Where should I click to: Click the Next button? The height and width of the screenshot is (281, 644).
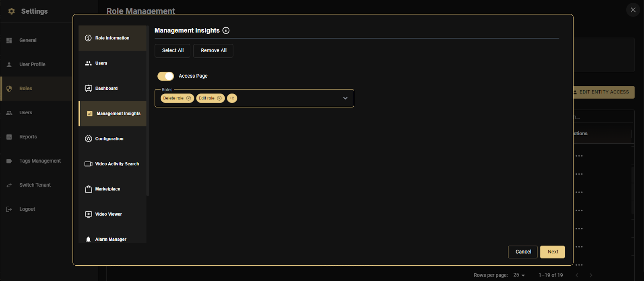tap(552, 252)
